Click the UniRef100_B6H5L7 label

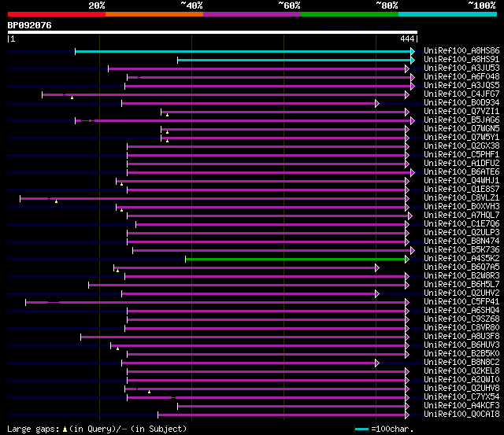click(461, 285)
